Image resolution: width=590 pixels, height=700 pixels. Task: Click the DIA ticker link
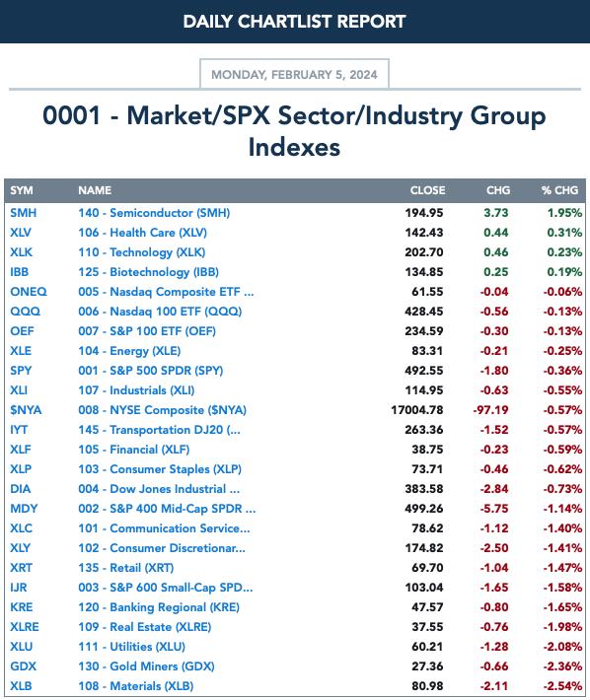click(21, 489)
